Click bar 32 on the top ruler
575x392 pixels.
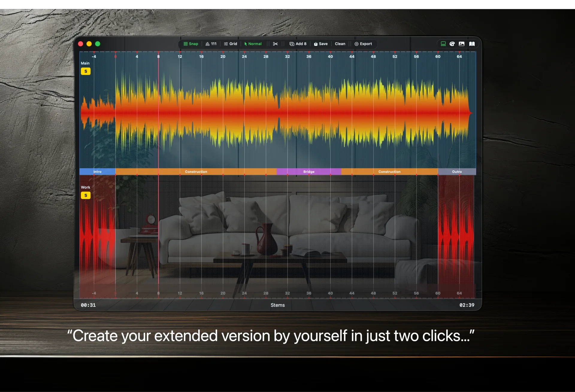(287, 56)
